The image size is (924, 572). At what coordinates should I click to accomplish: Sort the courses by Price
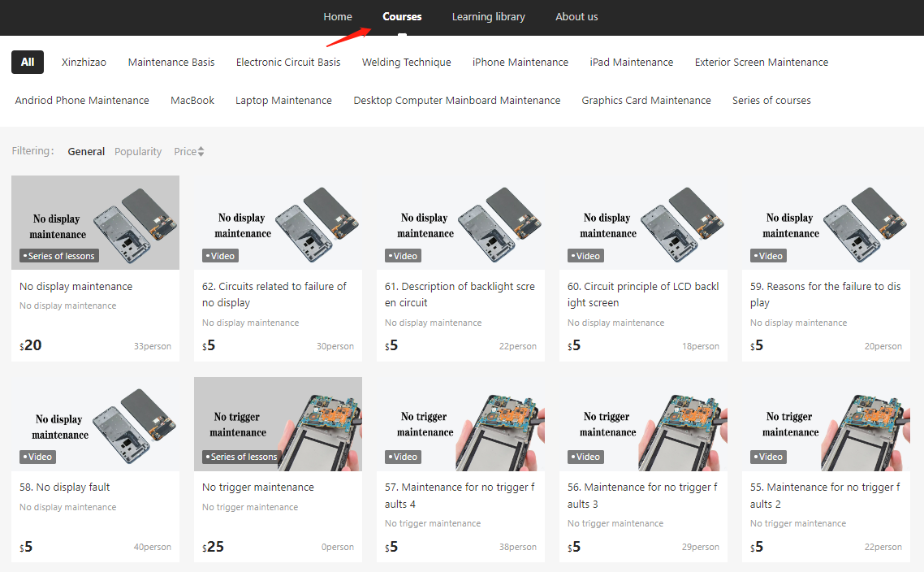click(x=185, y=152)
